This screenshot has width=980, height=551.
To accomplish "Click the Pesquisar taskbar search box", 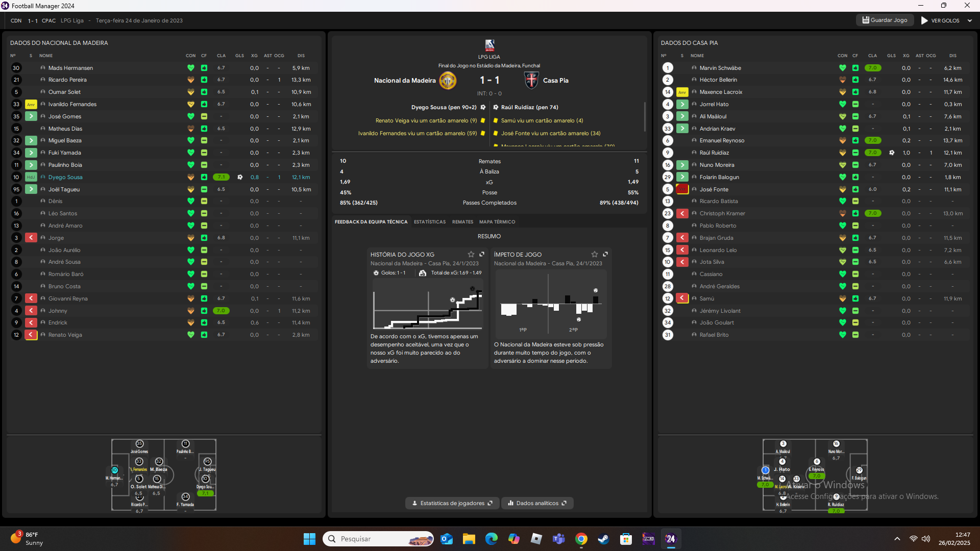I will pos(378,539).
